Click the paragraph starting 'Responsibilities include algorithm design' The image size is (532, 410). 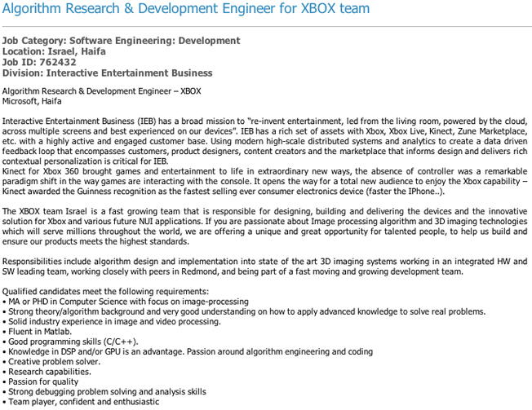click(x=264, y=267)
